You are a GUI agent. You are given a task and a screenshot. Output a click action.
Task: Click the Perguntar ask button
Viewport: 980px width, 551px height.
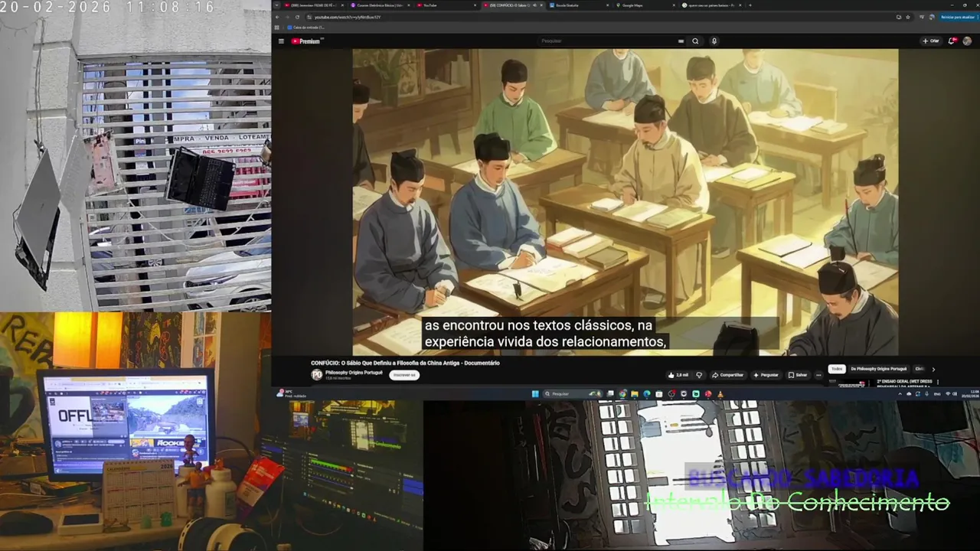coord(766,375)
